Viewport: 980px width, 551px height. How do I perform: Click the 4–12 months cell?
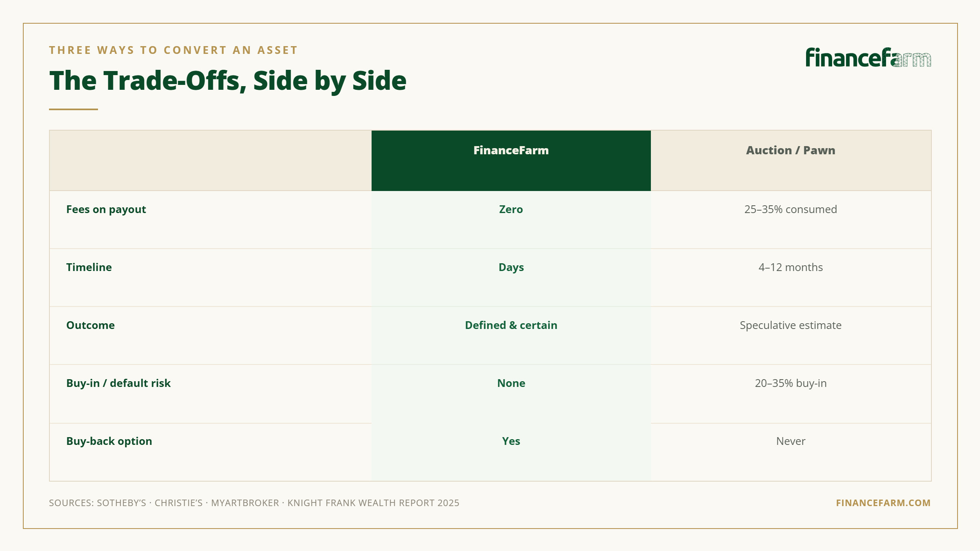tap(791, 278)
